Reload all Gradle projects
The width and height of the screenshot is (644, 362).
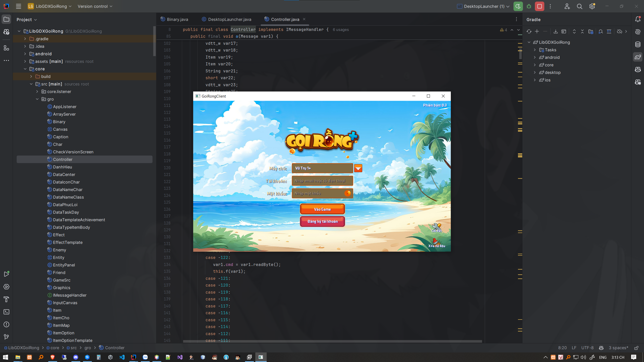pos(529,31)
